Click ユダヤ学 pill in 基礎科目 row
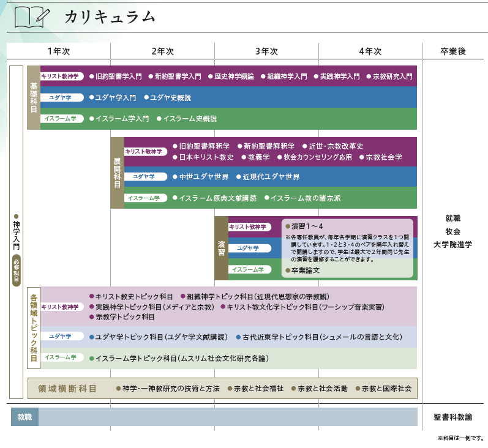The image size is (488, 448). tap(62, 97)
